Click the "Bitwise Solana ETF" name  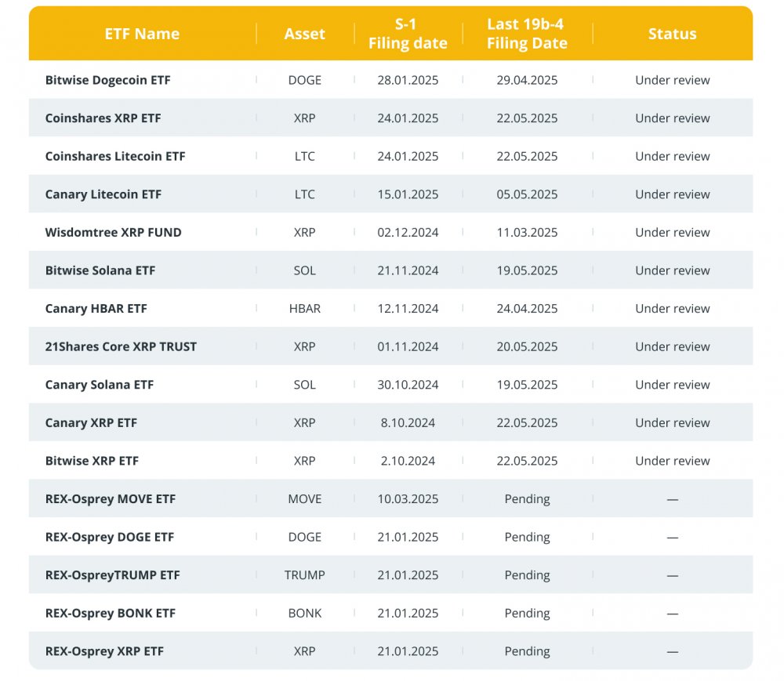point(100,270)
